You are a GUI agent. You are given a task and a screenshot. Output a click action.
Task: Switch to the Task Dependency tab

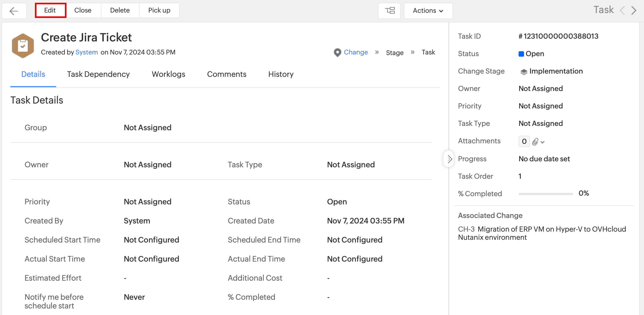[98, 74]
